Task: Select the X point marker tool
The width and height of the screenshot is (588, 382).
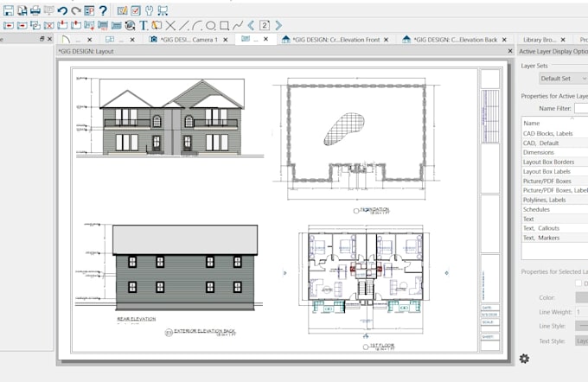Action: pos(170,25)
